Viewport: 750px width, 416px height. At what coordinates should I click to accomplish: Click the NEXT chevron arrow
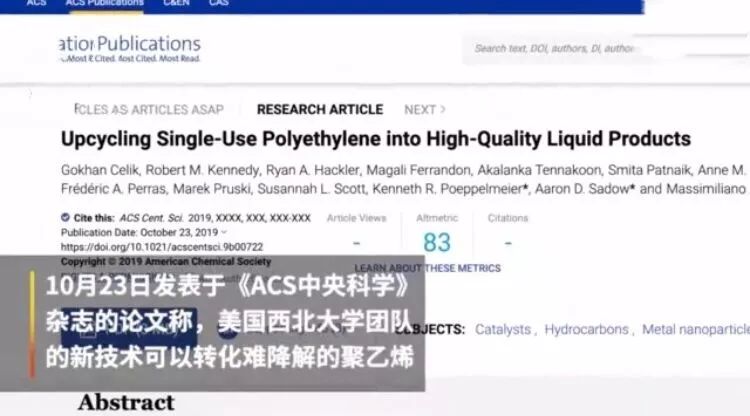point(442,109)
